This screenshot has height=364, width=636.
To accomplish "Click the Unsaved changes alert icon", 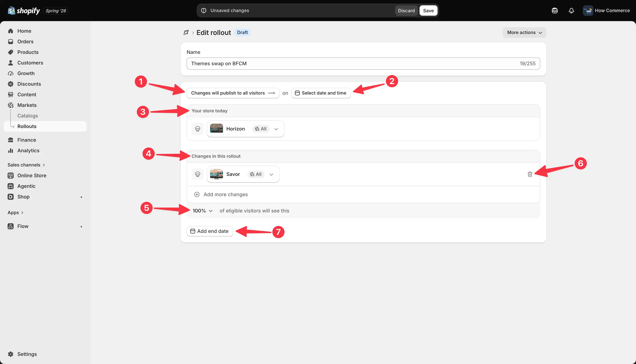I will [204, 11].
